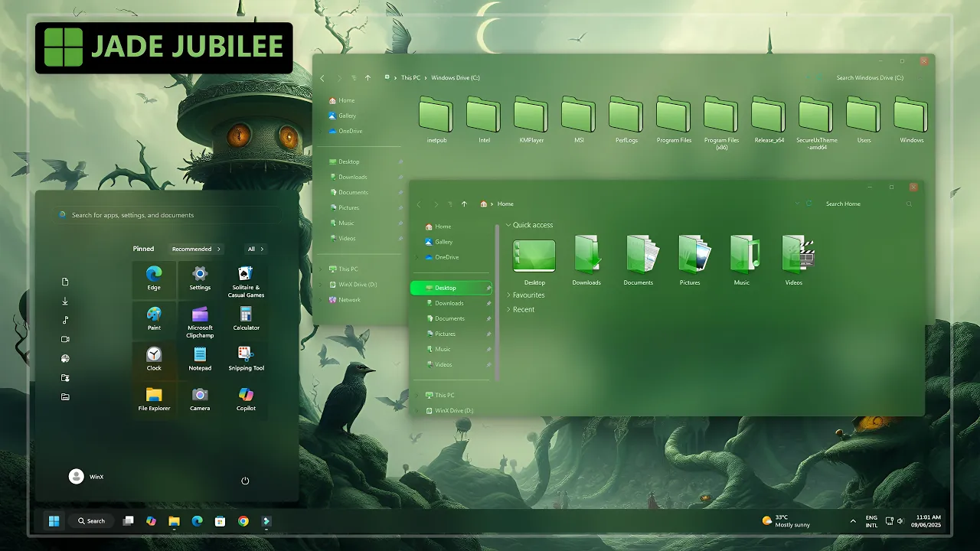Open Google Chrome from the taskbar
The image size is (980, 551).
point(243,521)
